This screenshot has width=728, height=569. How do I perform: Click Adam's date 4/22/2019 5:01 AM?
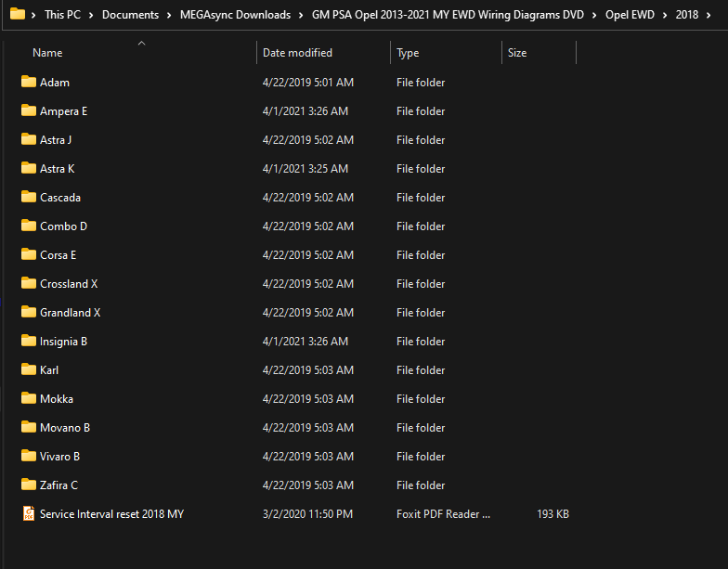point(308,82)
